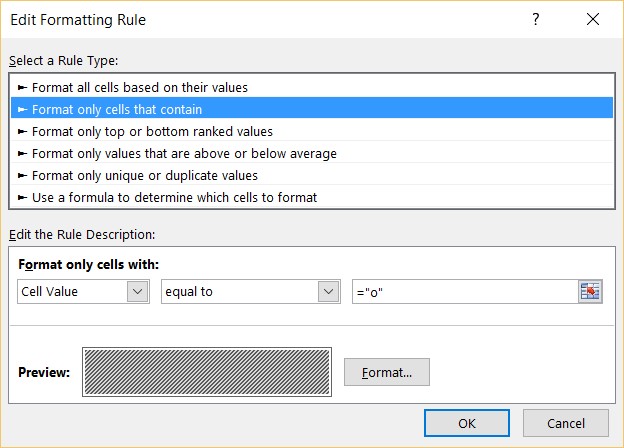The width and height of the screenshot is (624, 448).
Task: Confirm the rule with OK
Action: pos(466,423)
